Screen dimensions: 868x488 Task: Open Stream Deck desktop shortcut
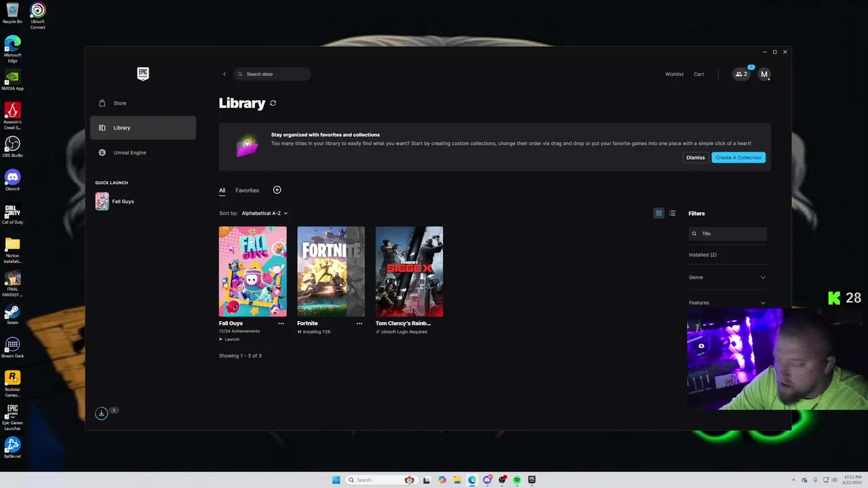pos(12,347)
